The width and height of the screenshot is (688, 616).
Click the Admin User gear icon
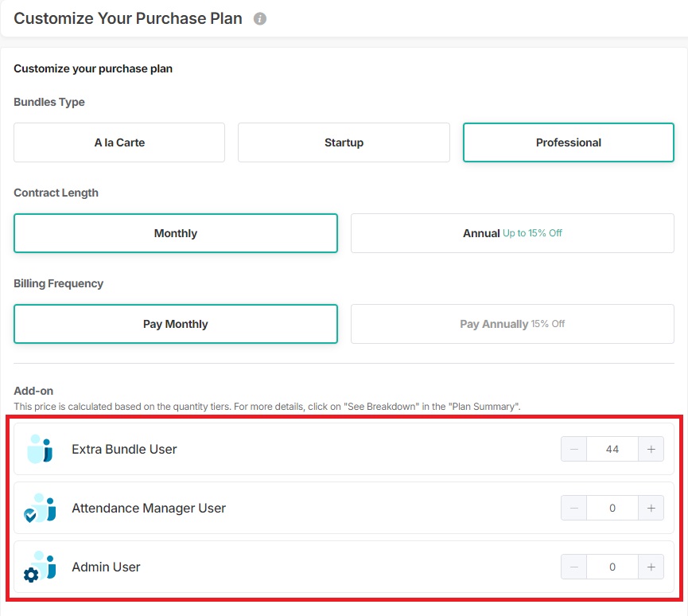coord(32,575)
